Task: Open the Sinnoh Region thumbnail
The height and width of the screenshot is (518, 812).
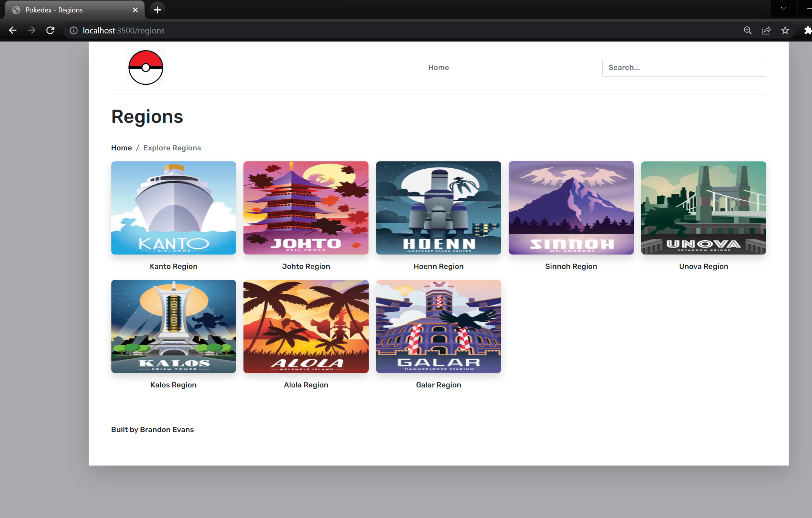Action: coord(571,208)
